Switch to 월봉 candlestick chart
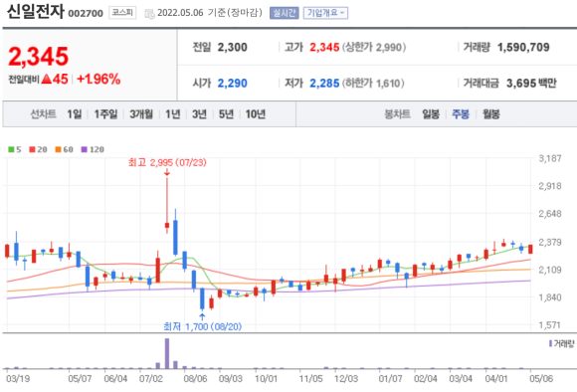The width and height of the screenshot is (577, 392). [491, 114]
